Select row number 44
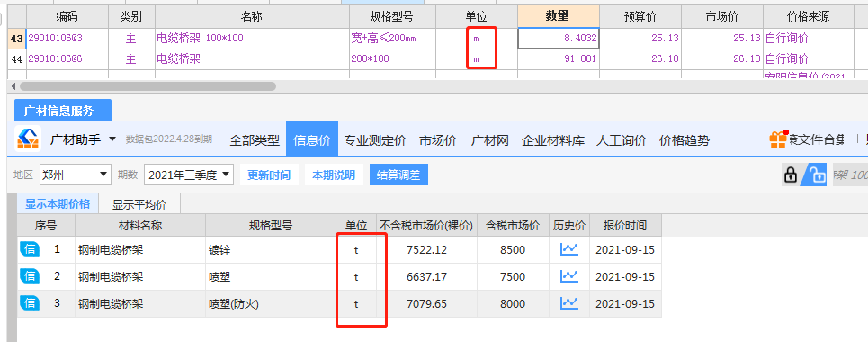The height and width of the screenshot is (342, 868). (x=16, y=59)
